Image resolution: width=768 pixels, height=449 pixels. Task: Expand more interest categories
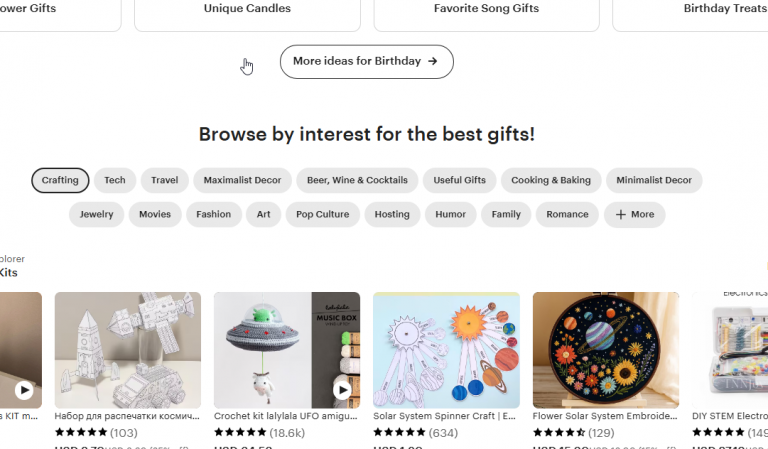click(634, 214)
